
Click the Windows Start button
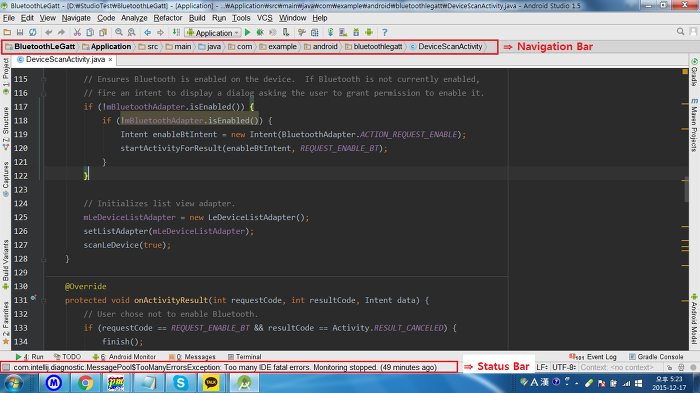13,383
